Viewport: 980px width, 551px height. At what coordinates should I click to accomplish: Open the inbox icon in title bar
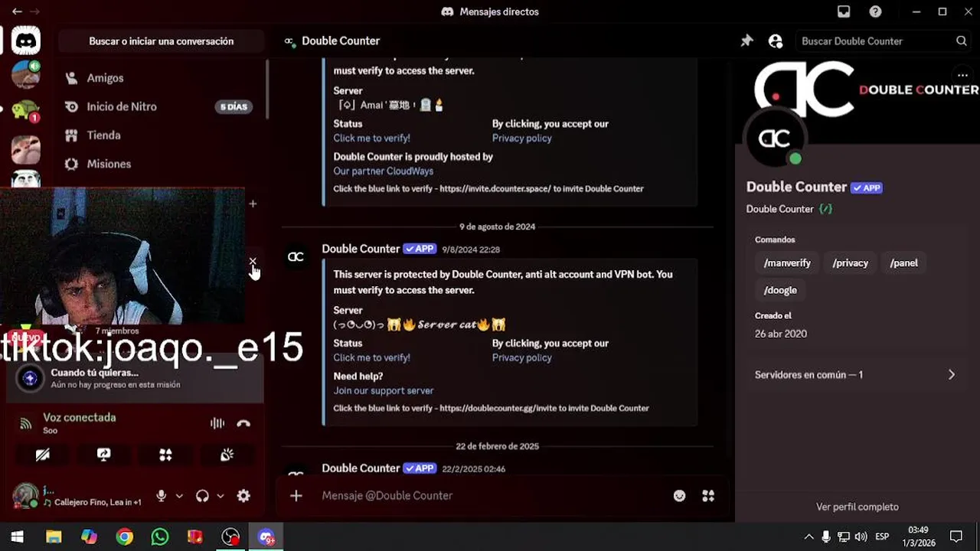(844, 11)
